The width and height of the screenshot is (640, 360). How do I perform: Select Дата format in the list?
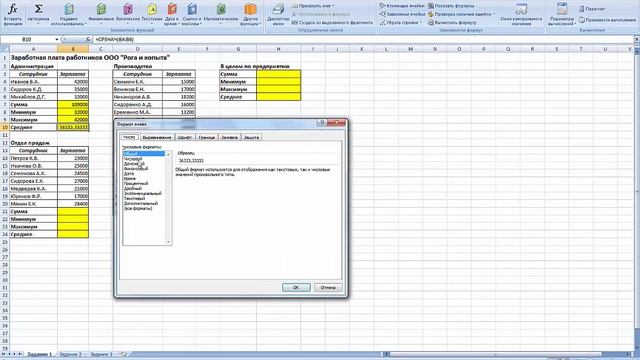pyautogui.click(x=129, y=173)
